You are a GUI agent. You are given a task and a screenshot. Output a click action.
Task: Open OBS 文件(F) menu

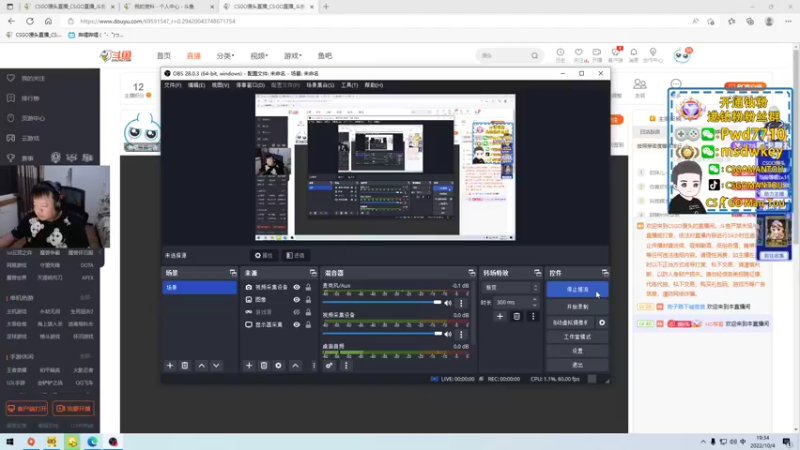(x=172, y=85)
